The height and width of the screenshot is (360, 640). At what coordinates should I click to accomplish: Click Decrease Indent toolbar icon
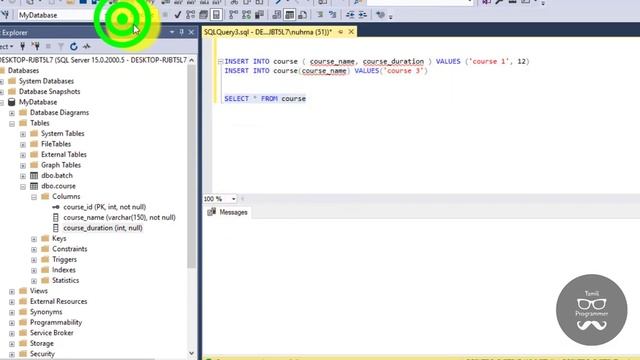350,15
